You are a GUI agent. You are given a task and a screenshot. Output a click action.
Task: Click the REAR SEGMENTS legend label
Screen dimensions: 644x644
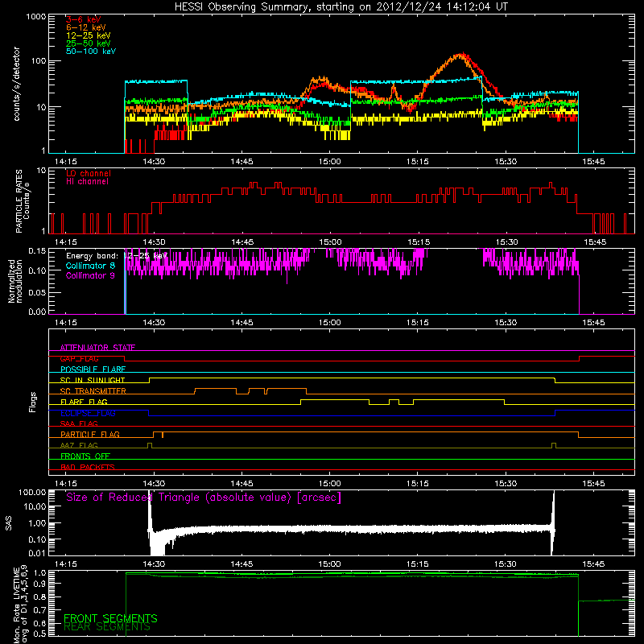tap(107, 627)
